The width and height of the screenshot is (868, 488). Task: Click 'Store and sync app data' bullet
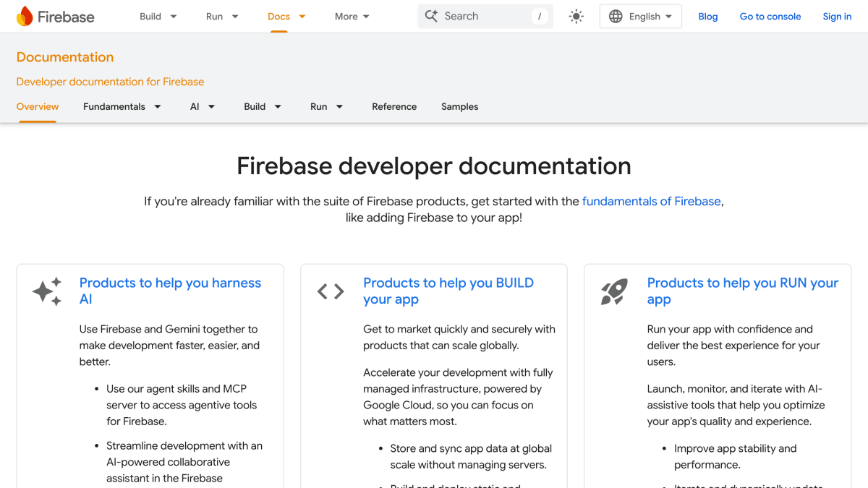tap(471, 457)
